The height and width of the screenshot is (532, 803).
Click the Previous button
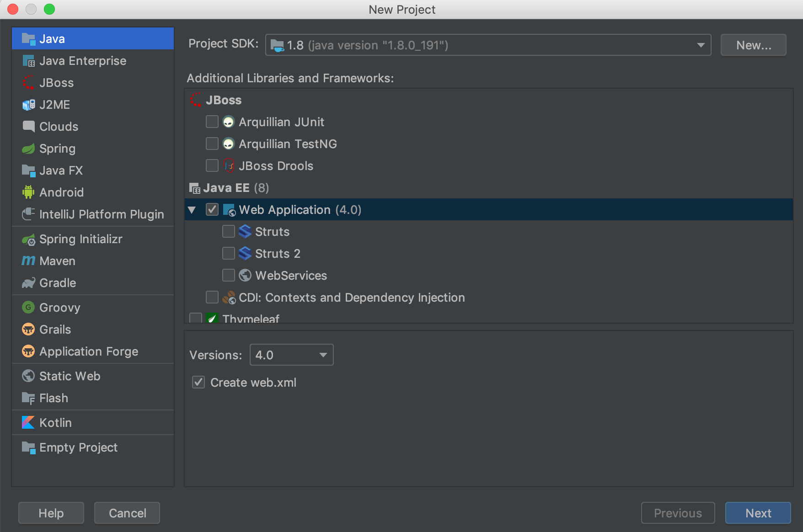[678, 513]
